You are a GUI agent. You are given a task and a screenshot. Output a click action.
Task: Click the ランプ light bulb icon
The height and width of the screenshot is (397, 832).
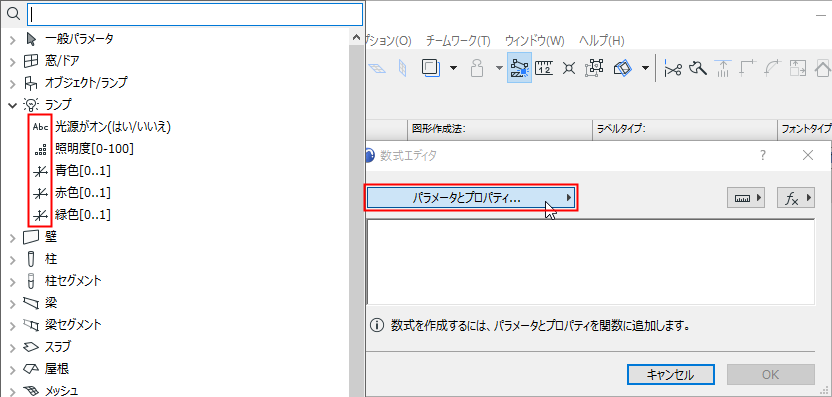point(31,105)
